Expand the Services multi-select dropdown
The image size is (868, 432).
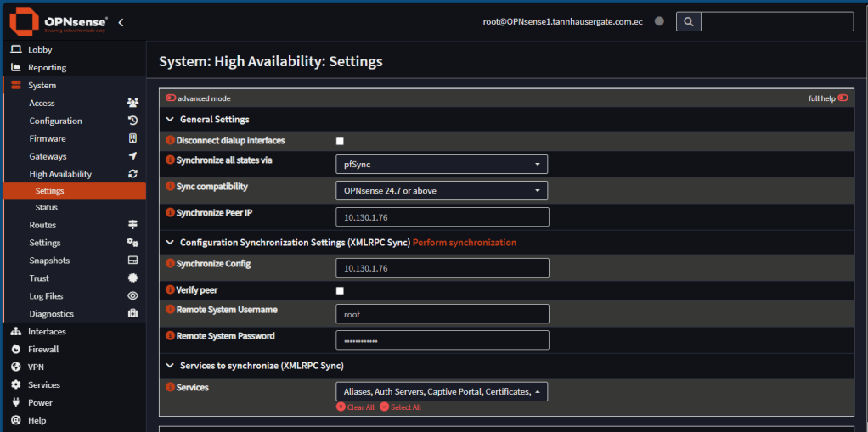point(442,391)
